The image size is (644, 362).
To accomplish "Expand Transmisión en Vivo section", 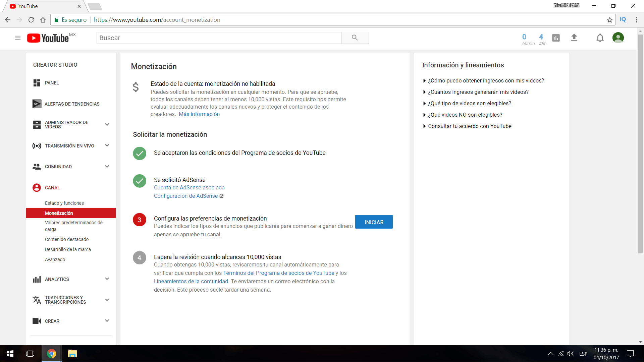I will [107, 145].
